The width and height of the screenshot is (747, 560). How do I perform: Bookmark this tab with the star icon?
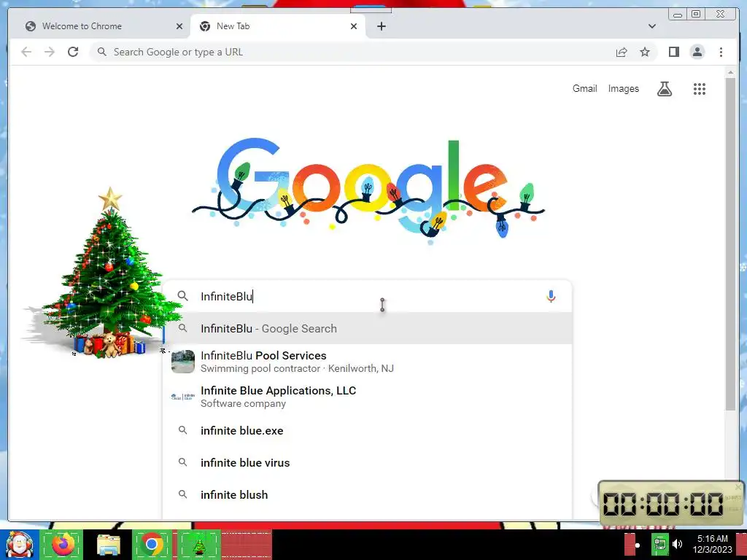pos(645,52)
